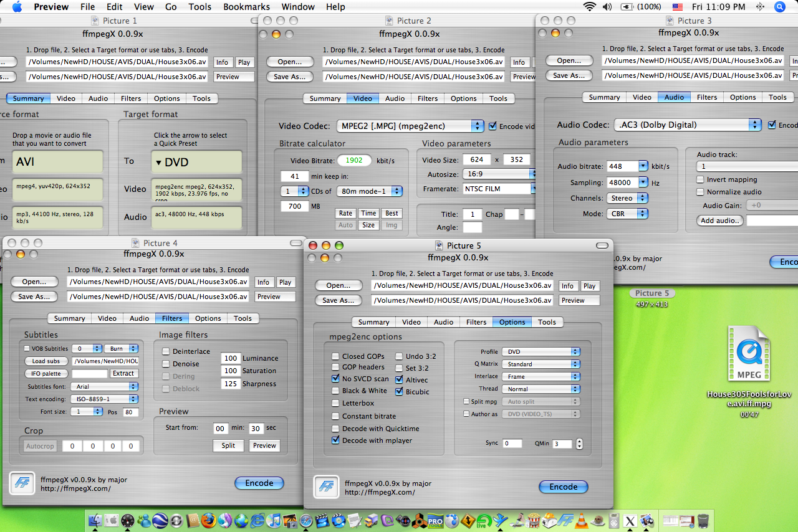This screenshot has height=532, width=798.
Task: Open the Trash in the Dock
Action: (x=703, y=520)
